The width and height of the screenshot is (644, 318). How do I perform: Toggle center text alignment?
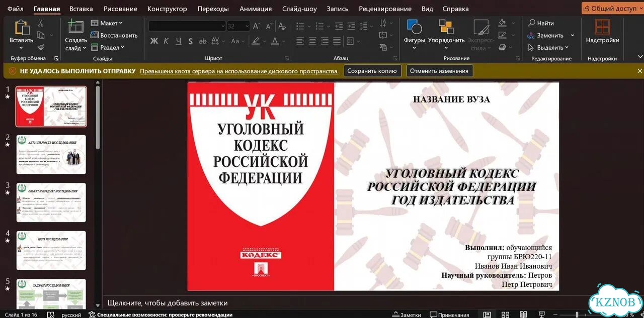click(312, 41)
